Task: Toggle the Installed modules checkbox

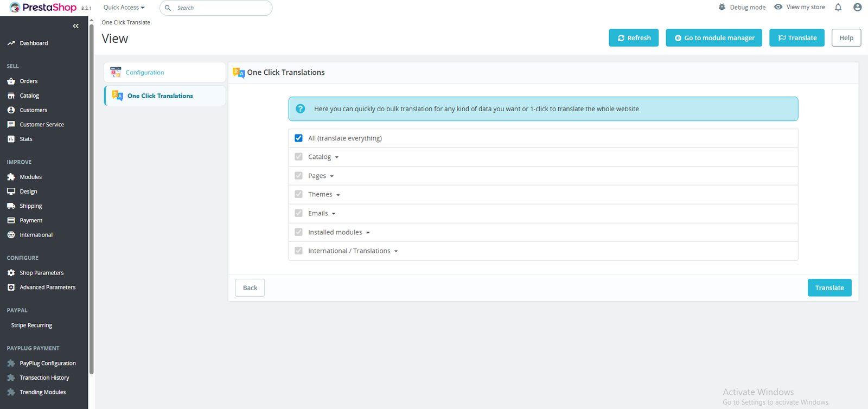Action: tap(298, 232)
